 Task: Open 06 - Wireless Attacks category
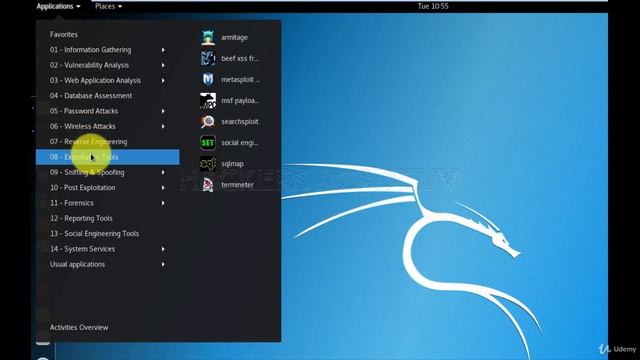(108, 127)
